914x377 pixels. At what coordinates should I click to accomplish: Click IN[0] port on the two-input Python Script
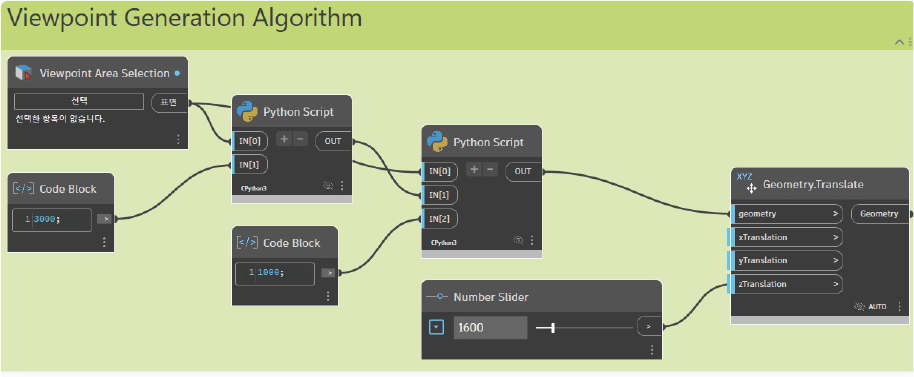(251, 140)
